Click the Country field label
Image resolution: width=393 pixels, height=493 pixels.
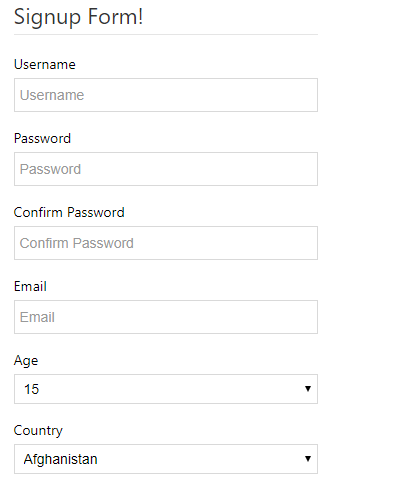tap(38, 431)
